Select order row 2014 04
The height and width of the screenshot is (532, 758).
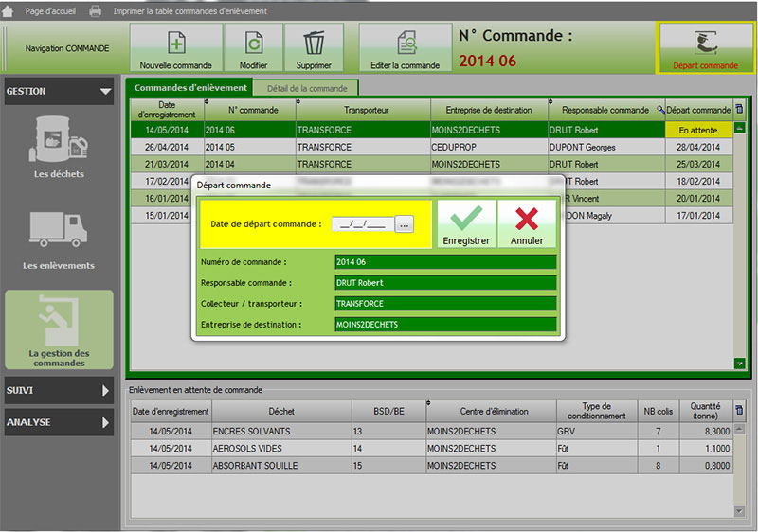click(x=432, y=164)
